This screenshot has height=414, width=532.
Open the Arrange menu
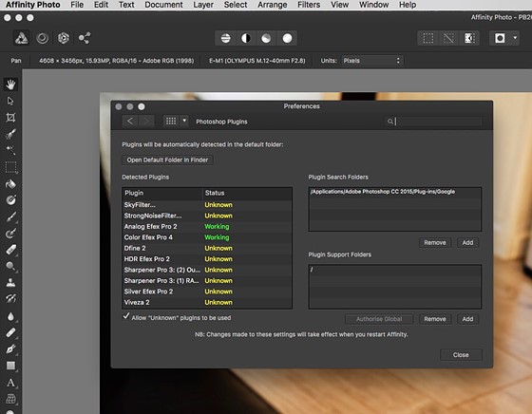click(272, 5)
